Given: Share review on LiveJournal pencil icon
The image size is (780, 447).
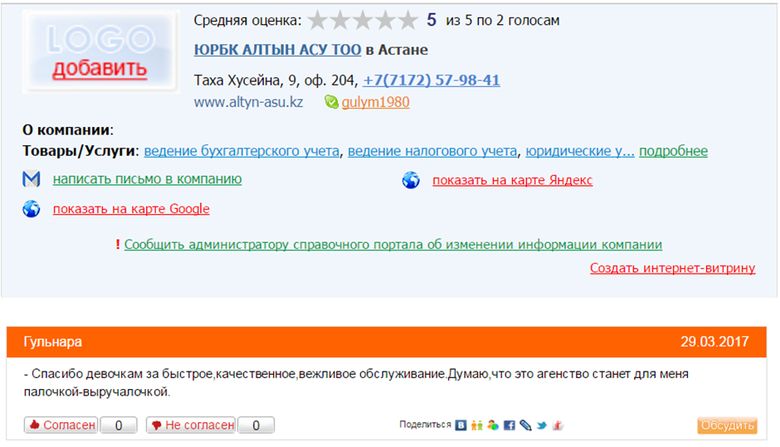Looking at the screenshot, I should 525,426.
